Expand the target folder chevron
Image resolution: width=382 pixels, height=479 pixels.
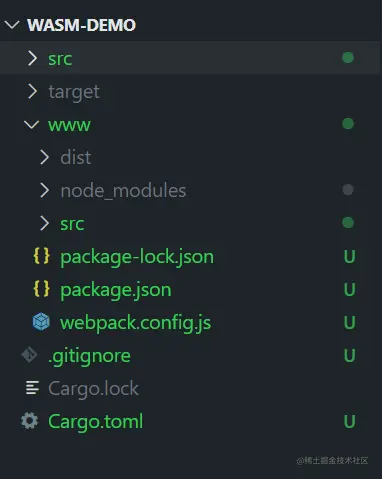point(32,91)
